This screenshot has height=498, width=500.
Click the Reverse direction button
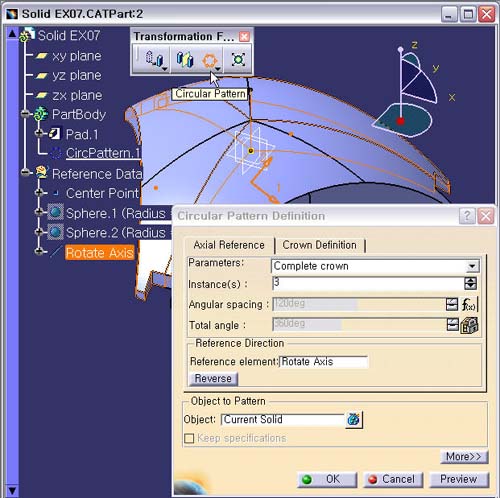tap(213, 379)
